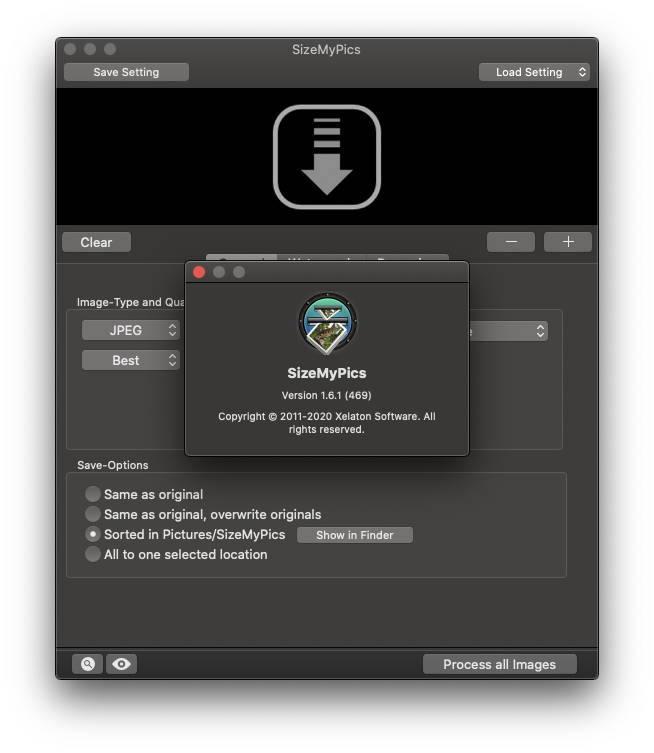Image resolution: width=654 pixels, height=753 pixels.
Task: Close the About SizeMyPics dialog
Action: 199,272
